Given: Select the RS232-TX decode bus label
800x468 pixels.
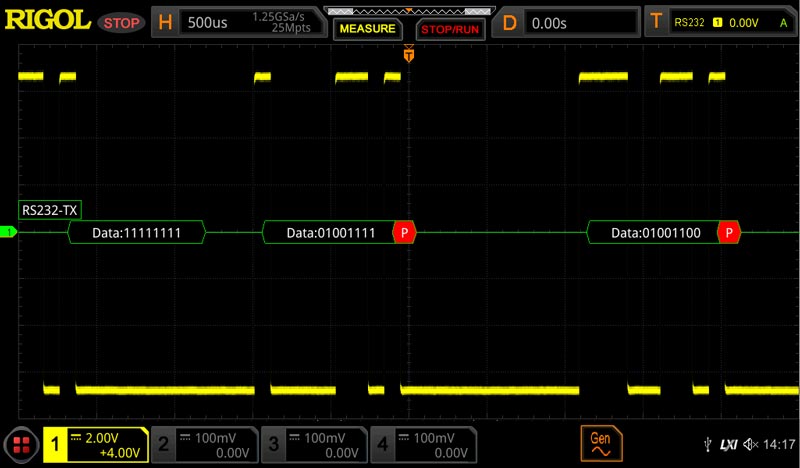Looking at the screenshot, I should click(x=52, y=209).
